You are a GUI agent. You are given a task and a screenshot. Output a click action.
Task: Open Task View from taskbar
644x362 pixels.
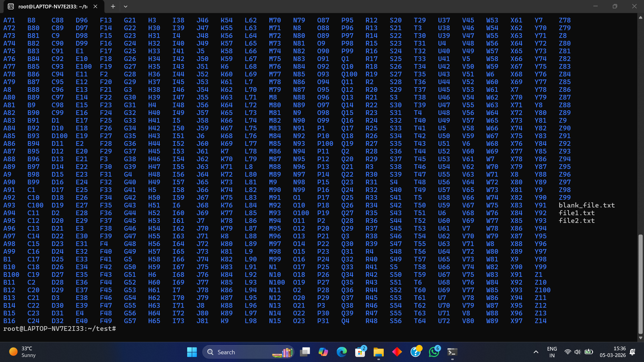tap(305, 352)
